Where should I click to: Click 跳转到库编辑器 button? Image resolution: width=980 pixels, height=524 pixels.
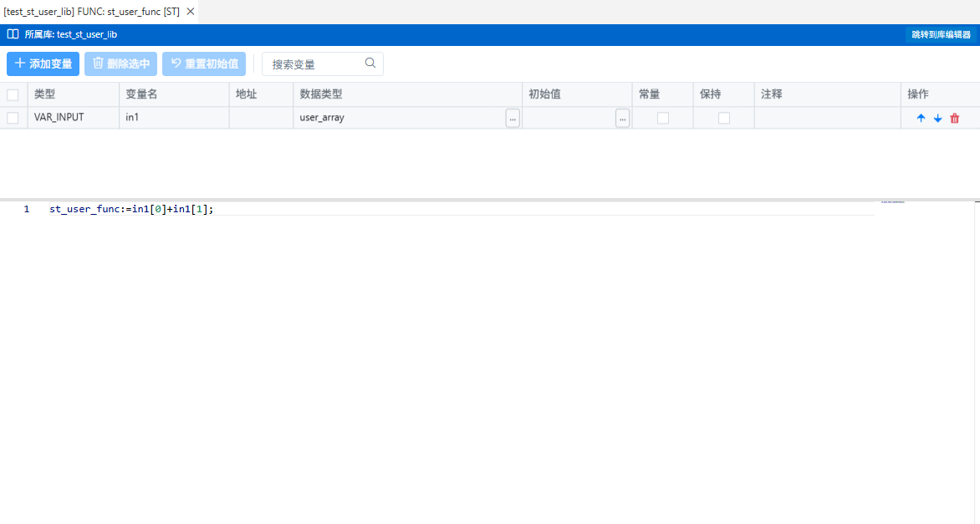point(941,35)
